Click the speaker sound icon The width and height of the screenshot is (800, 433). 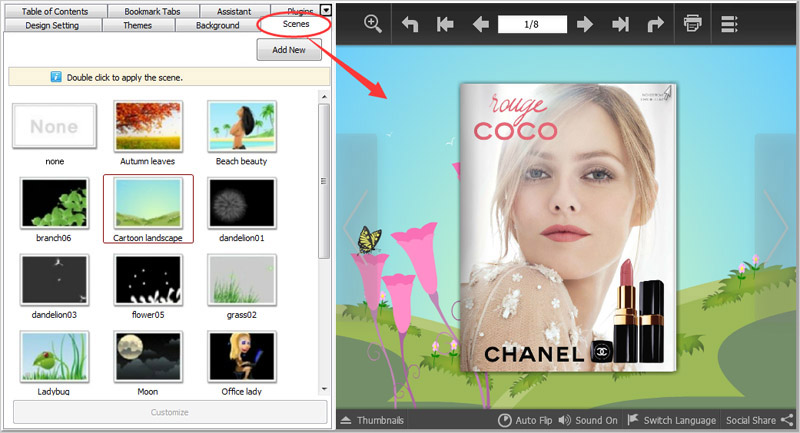(x=564, y=420)
